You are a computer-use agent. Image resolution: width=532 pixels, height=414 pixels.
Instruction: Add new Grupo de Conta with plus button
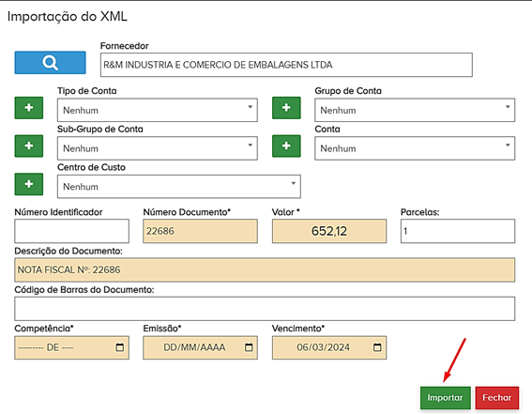coord(286,108)
